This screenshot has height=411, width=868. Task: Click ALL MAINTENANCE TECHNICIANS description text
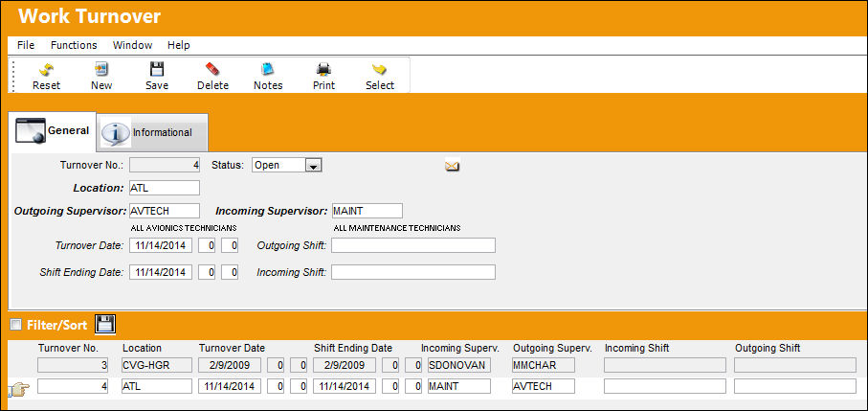pos(397,228)
